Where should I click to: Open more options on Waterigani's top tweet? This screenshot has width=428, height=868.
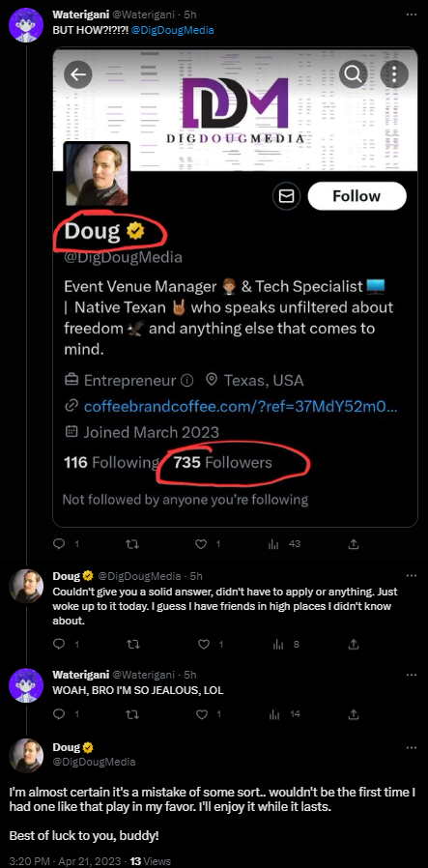tap(411, 14)
